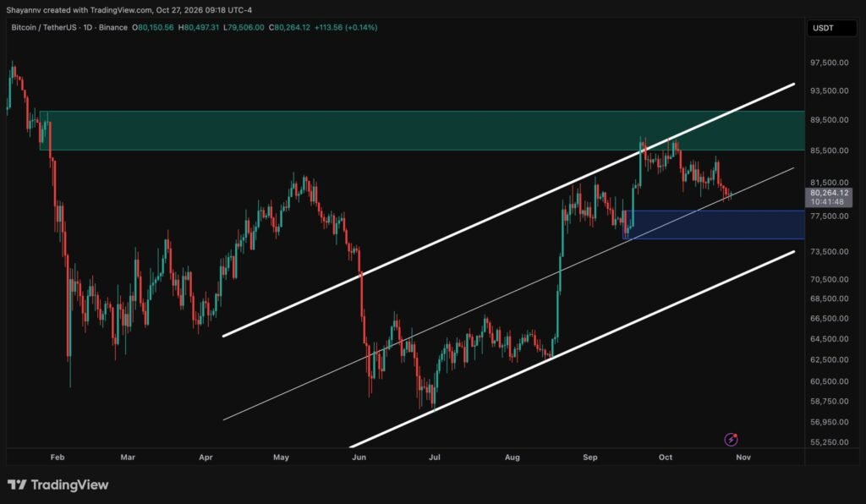Image resolution: width=866 pixels, height=504 pixels.
Task: Click the 62,500.00 price axis label
Action: tap(829, 359)
